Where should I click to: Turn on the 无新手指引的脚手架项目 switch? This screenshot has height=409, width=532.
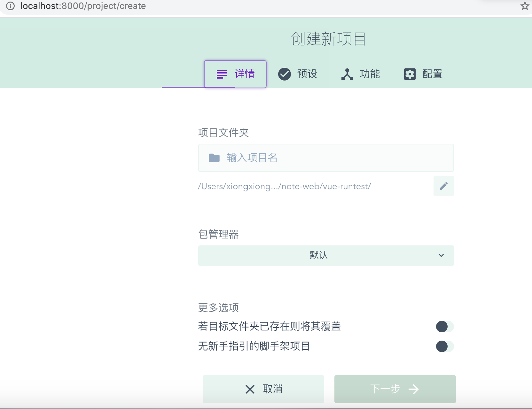(444, 346)
